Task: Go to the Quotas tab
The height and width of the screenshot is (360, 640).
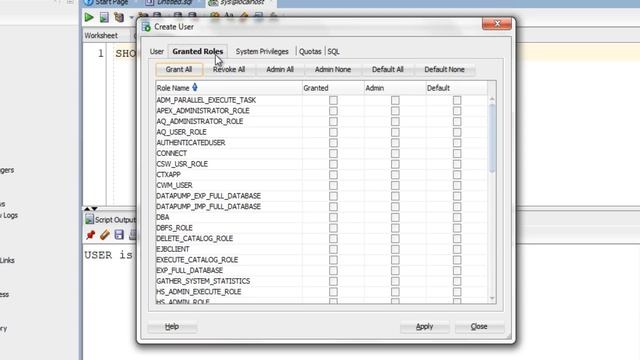Action: coord(310,51)
